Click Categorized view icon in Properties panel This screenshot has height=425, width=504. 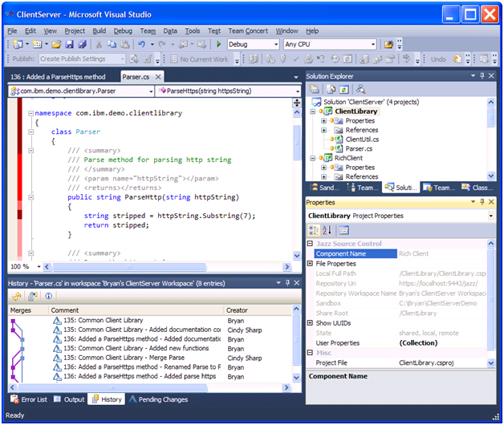pos(313,230)
